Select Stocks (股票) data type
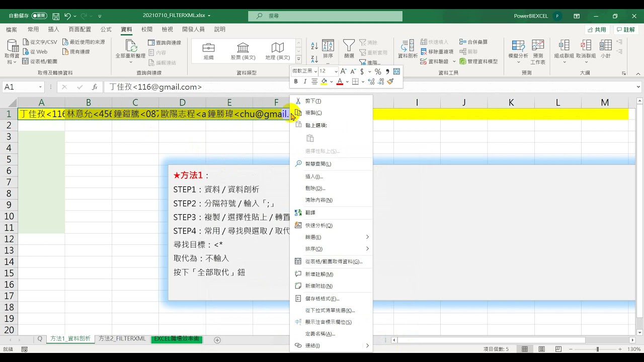The image size is (644, 362). [x=243, y=51]
